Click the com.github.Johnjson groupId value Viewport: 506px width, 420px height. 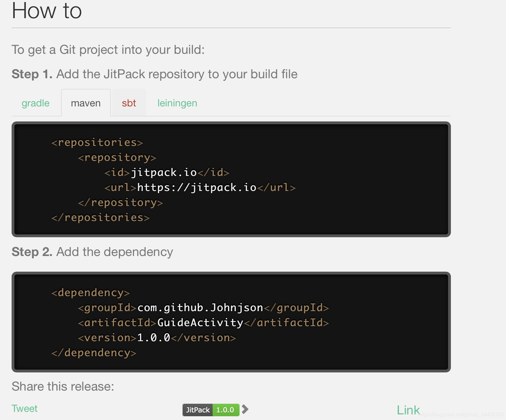(x=200, y=308)
